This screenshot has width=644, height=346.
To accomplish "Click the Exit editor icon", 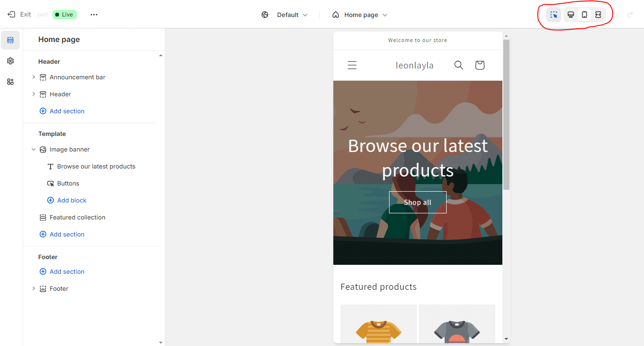I will pos(11,15).
